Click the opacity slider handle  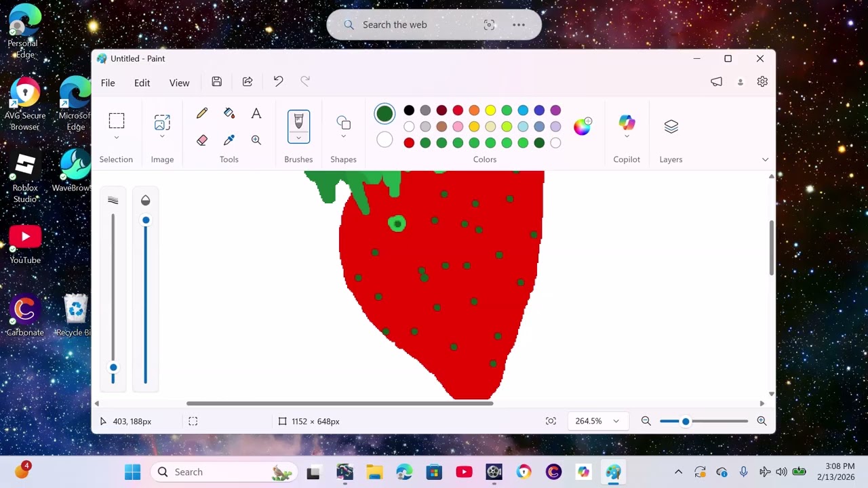click(x=146, y=220)
